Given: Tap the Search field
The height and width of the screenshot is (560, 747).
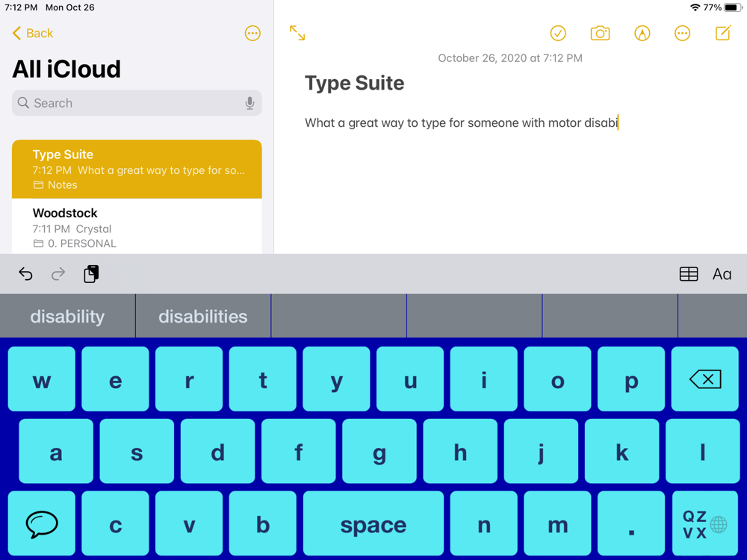Looking at the screenshot, I should pyautogui.click(x=137, y=103).
